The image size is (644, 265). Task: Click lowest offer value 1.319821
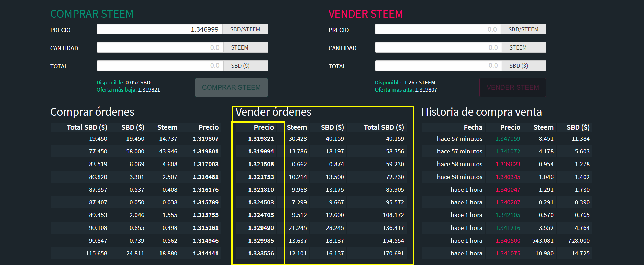(149, 90)
